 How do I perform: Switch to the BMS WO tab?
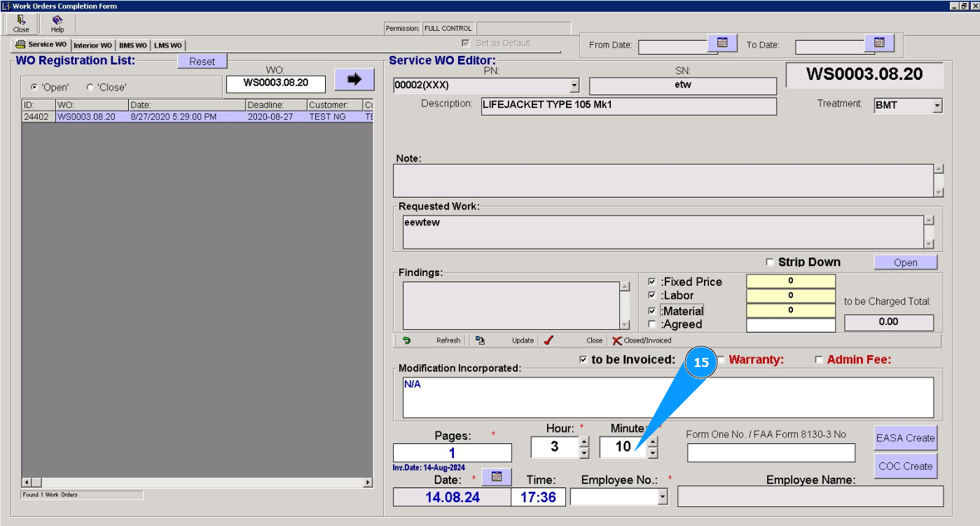(133, 46)
